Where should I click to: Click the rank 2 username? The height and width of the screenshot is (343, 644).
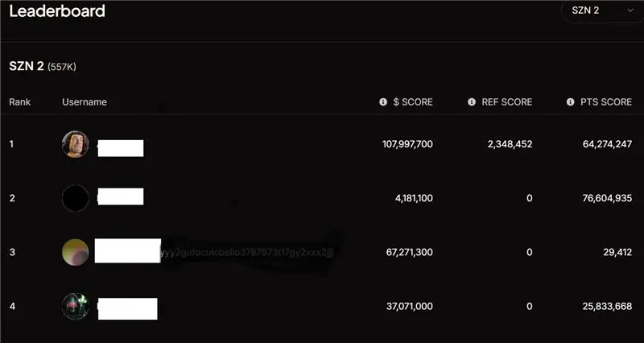(x=120, y=196)
